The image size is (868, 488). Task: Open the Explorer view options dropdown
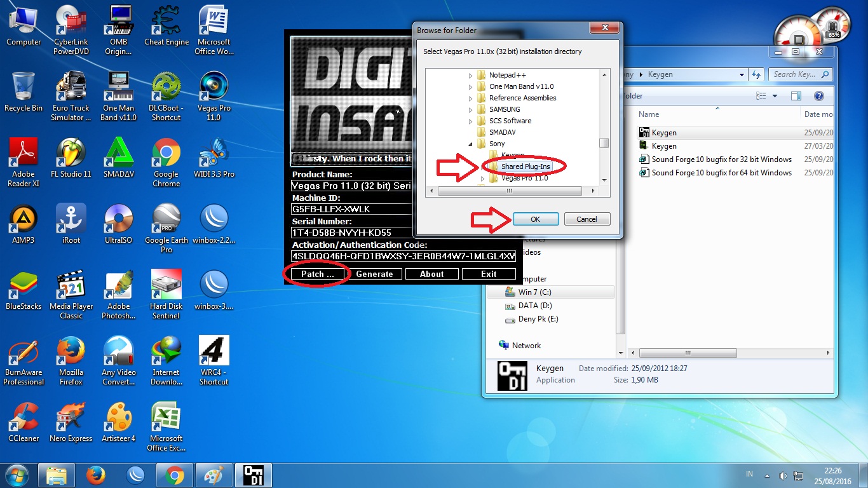click(775, 96)
